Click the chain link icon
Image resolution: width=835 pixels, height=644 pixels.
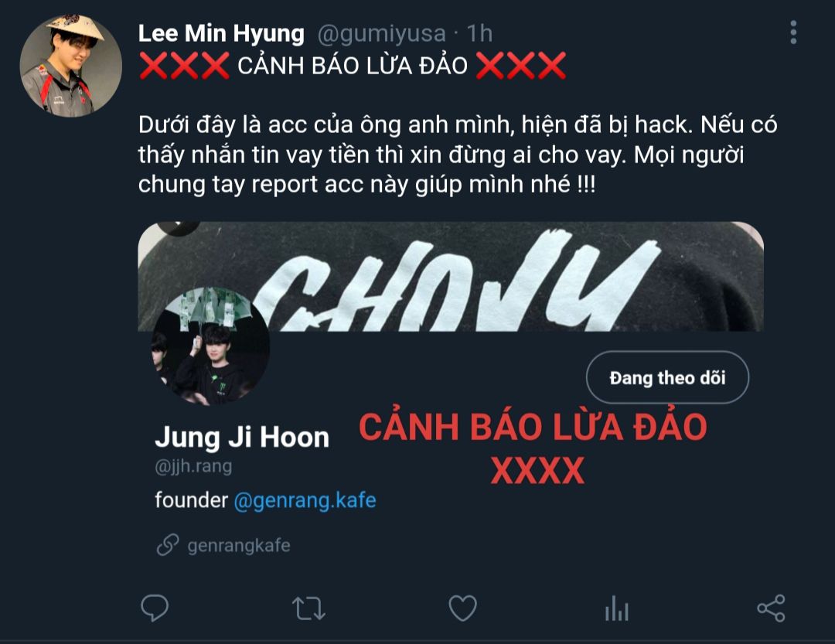coord(168,544)
